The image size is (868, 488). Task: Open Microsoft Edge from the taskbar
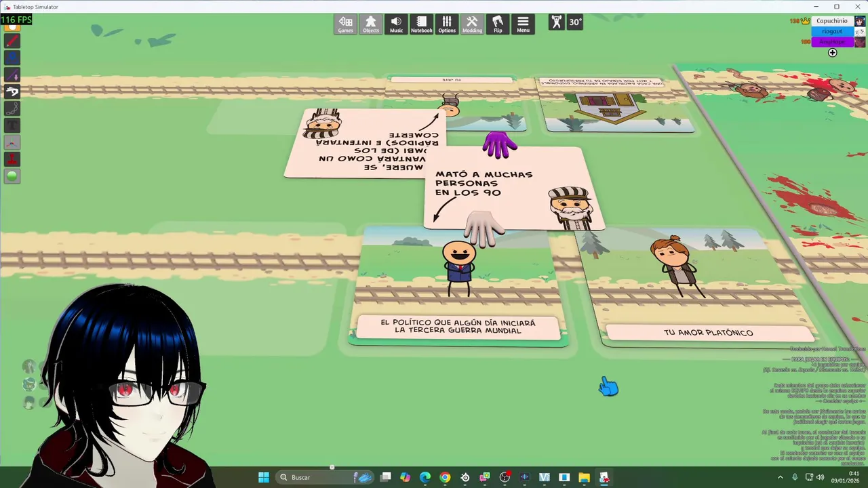click(425, 477)
